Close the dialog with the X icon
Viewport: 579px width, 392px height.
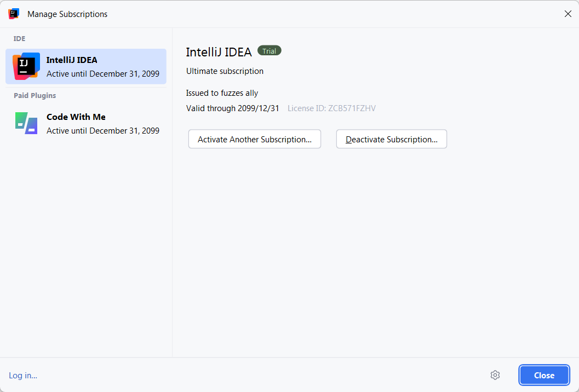click(x=567, y=14)
